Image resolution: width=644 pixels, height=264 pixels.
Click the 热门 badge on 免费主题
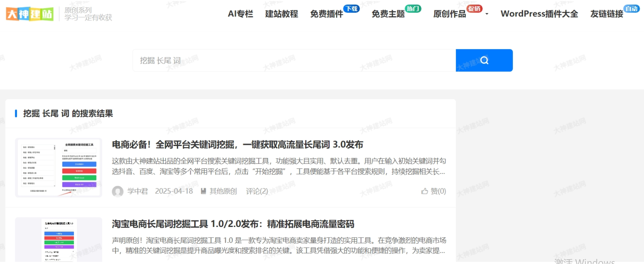(413, 9)
